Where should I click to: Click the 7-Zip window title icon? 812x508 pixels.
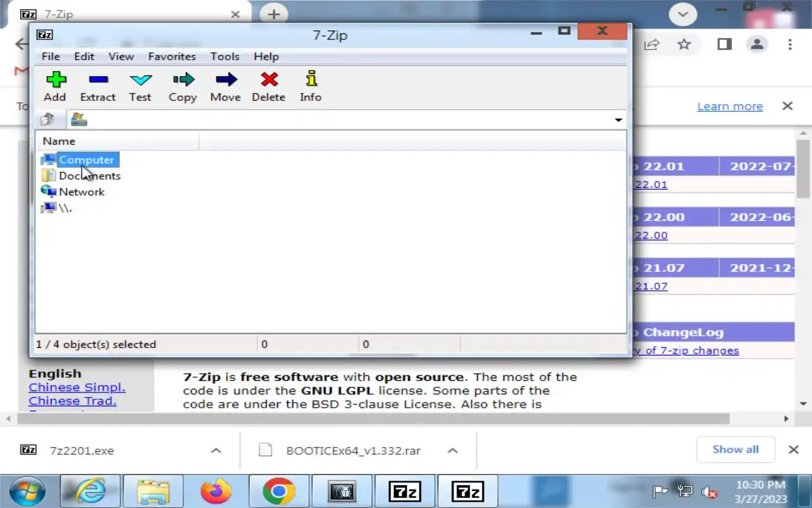pyautogui.click(x=44, y=35)
